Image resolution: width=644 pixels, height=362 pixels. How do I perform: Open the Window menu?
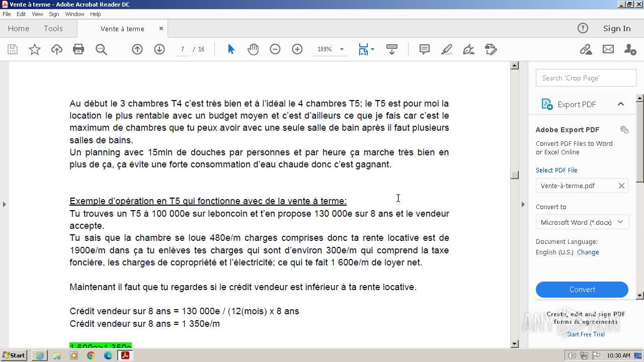point(74,14)
